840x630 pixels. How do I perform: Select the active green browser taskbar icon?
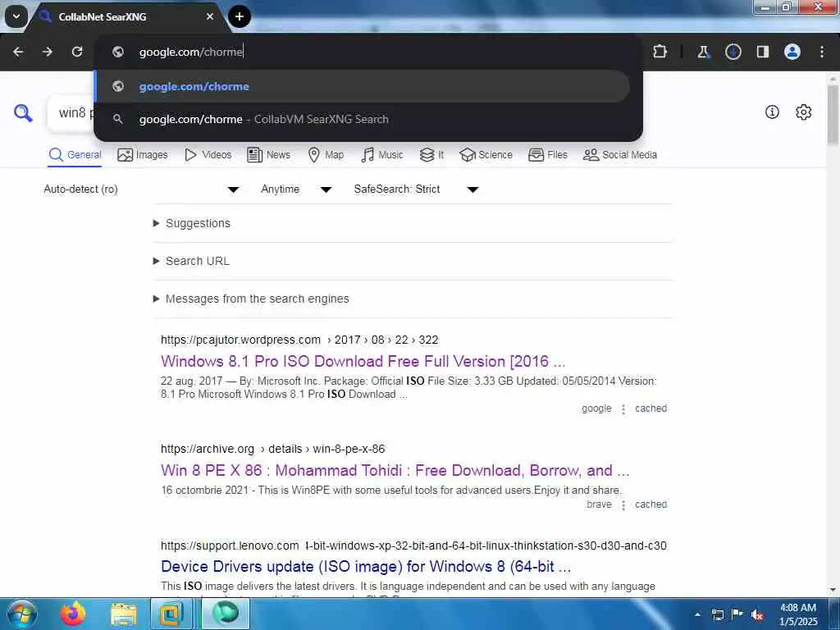point(226,614)
